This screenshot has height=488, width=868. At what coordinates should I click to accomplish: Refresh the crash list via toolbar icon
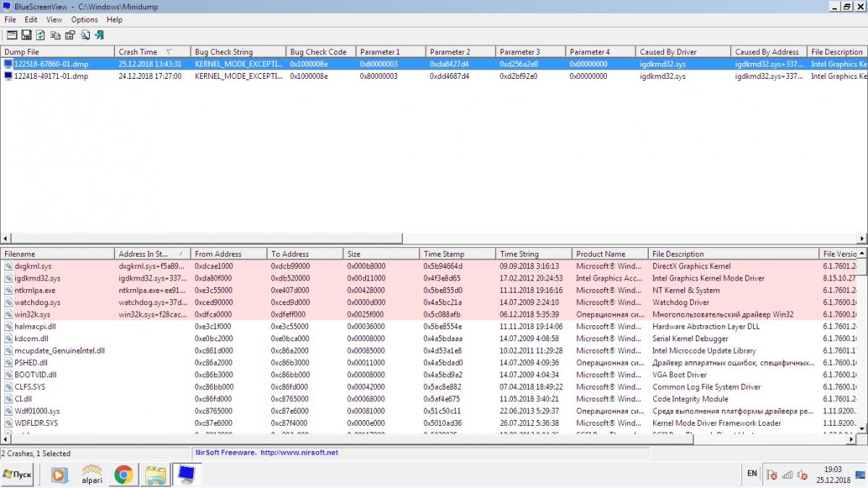pyautogui.click(x=41, y=35)
